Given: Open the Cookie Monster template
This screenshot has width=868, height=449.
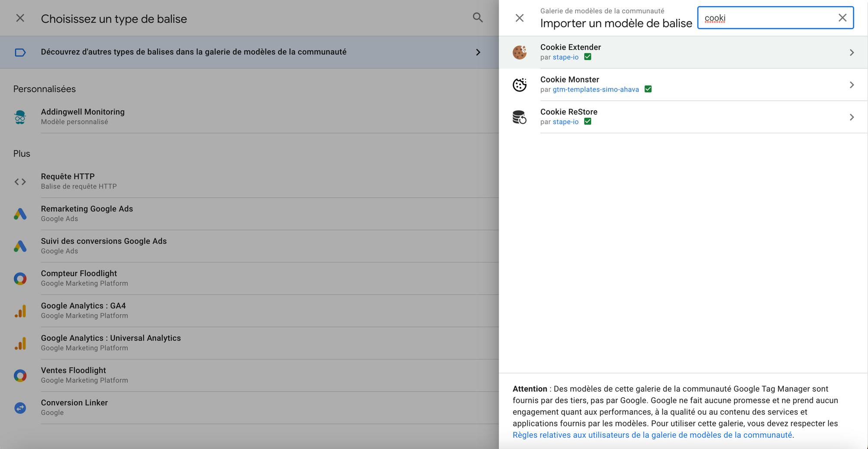Looking at the screenshot, I should [x=683, y=85].
